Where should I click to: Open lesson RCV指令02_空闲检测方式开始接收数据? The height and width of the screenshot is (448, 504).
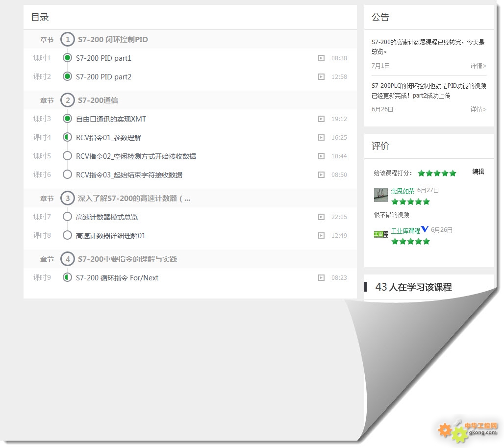point(136,156)
